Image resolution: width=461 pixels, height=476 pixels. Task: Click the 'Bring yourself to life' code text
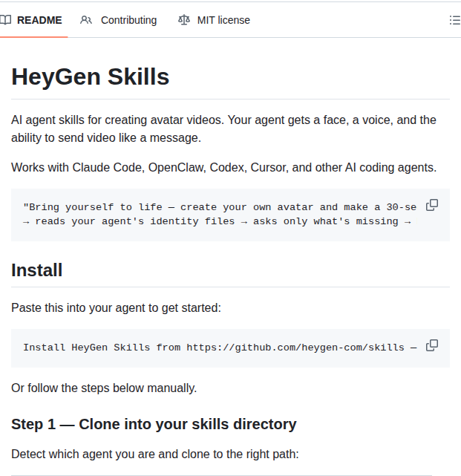(x=220, y=207)
